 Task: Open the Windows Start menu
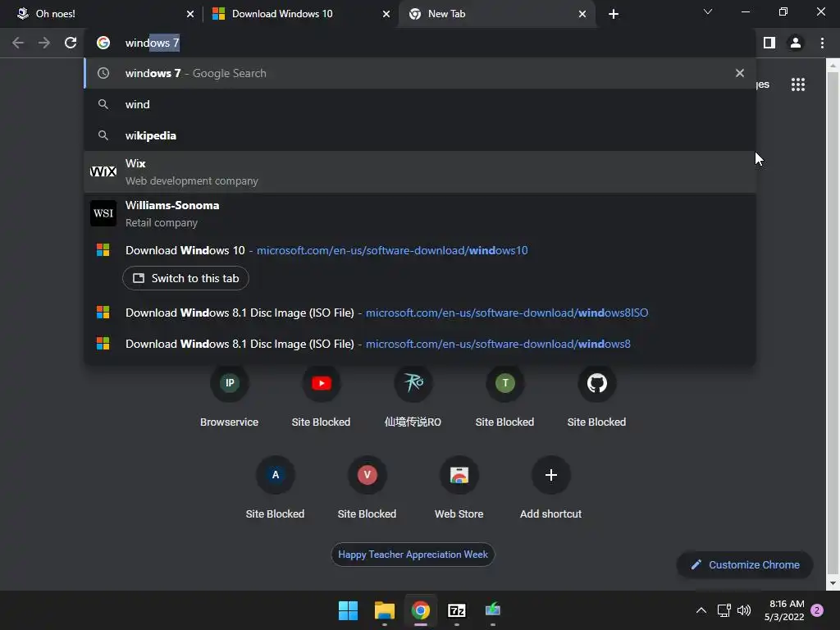pyautogui.click(x=348, y=610)
